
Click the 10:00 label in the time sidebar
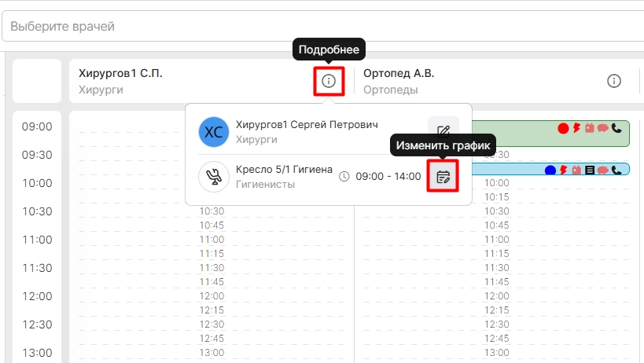[x=37, y=183]
